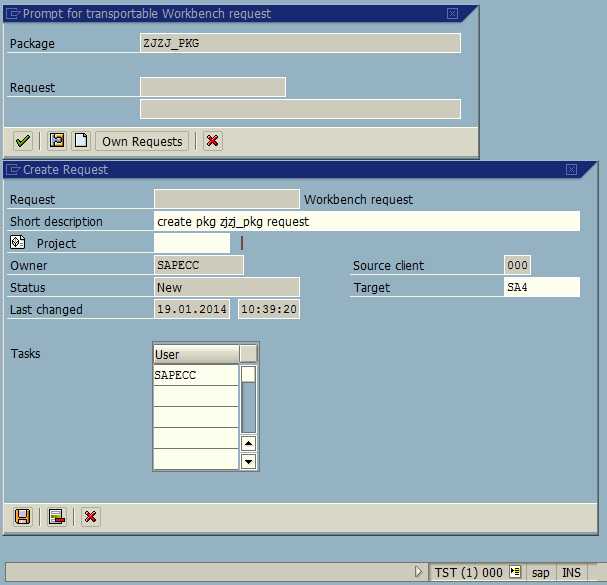Click Owner field SAPECC
Screen dimensions: 607x585
click(199, 265)
